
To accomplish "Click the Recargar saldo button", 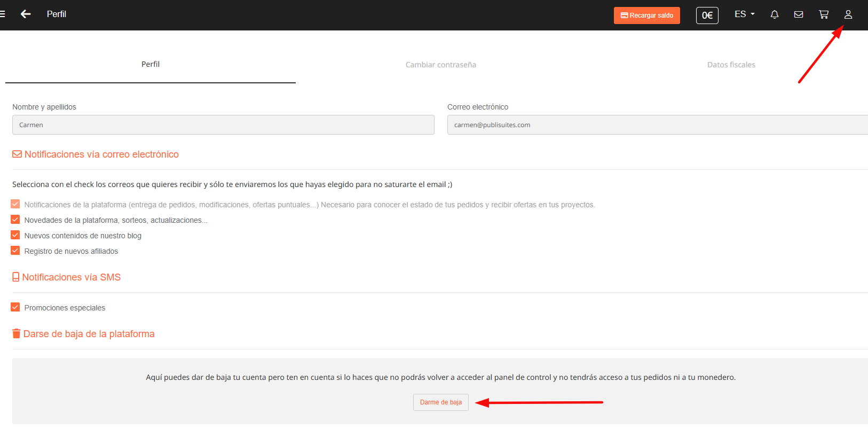I will pyautogui.click(x=646, y=15).
